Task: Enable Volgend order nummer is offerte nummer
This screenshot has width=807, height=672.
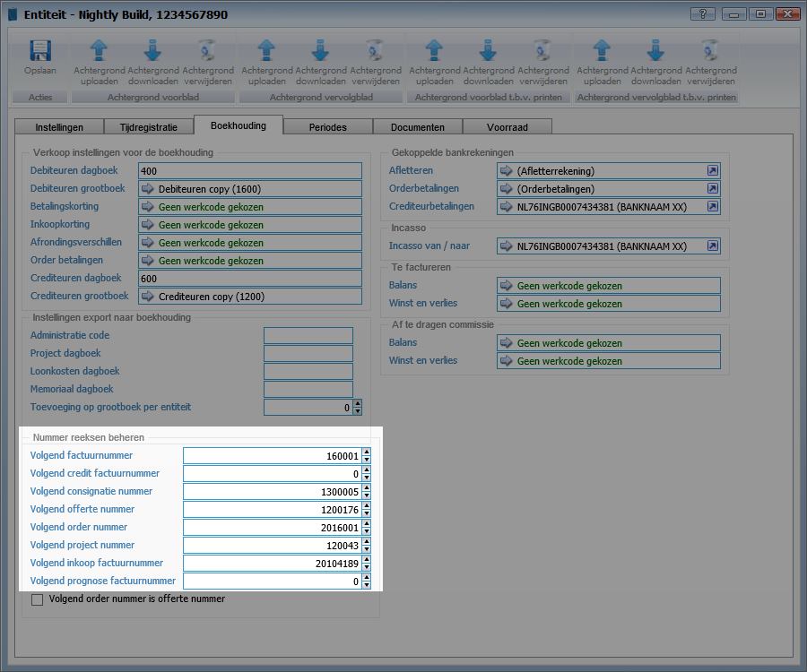Action: (x=38, y=599)
